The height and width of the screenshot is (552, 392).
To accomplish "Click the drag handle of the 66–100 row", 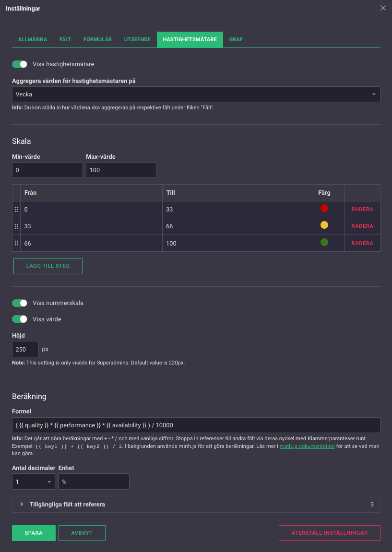I will (16, 243).
